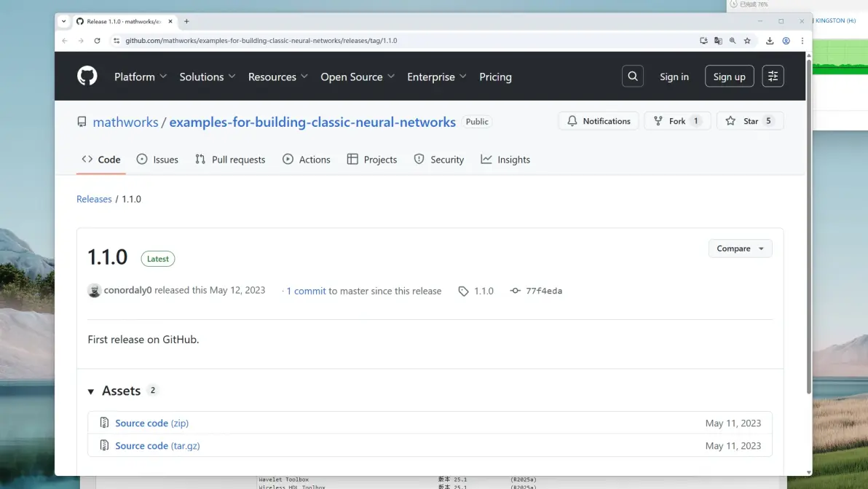
Task: Fork the repository
Action: 677,121
